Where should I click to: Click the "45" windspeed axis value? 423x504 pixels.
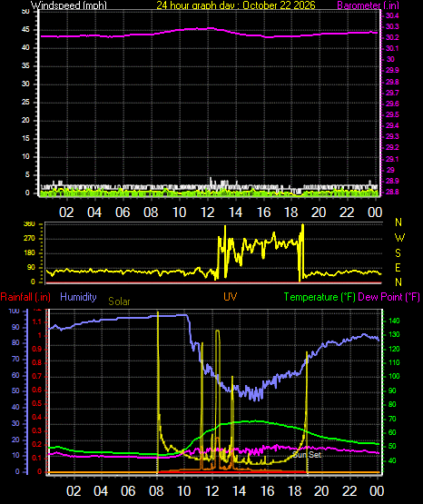click(25, 30)
